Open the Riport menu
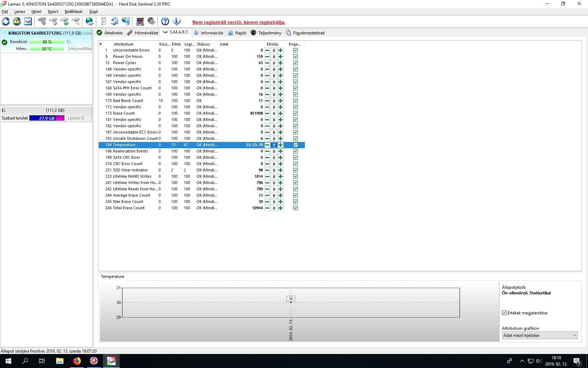 click(x=53, y=12)
